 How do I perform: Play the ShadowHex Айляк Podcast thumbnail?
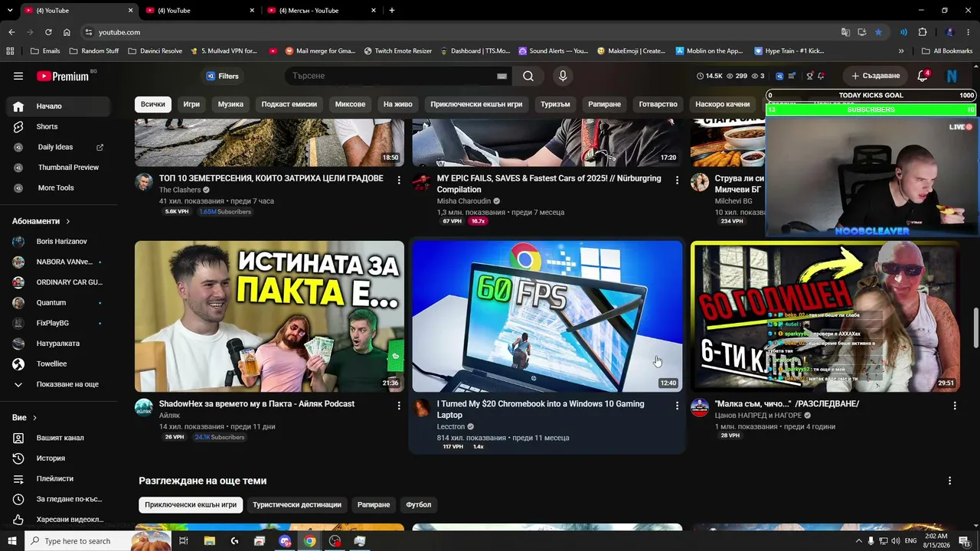(269, 316)
